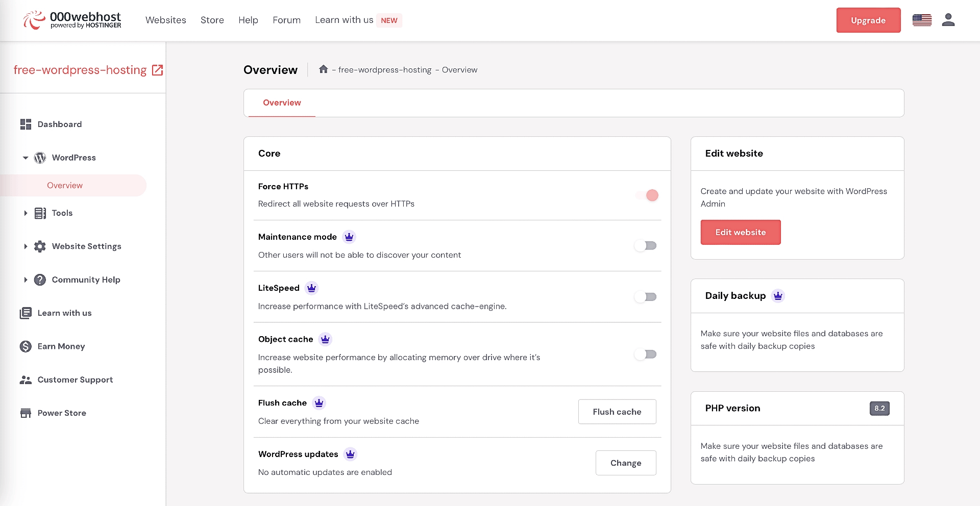The width and height of the screenshot is (980, 506).
Task: Open the user account icon
Action: point(948,20)
